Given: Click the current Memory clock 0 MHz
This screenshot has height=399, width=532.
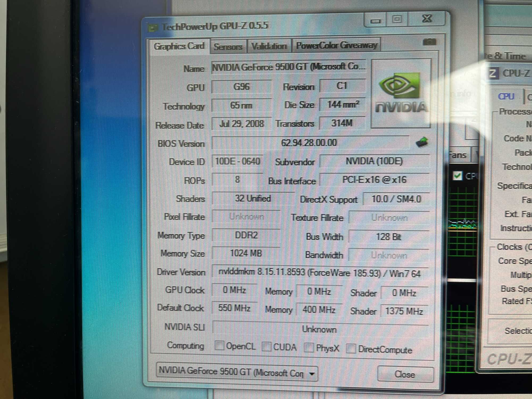Looking at the screenshot, I should point(319,292).
